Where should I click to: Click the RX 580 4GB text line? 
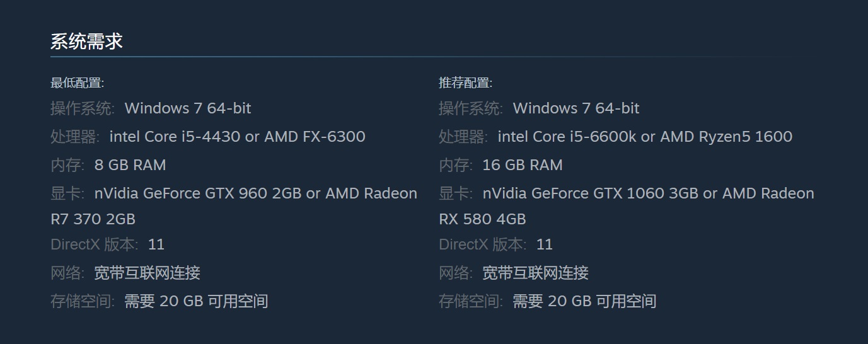click(482, 219)
